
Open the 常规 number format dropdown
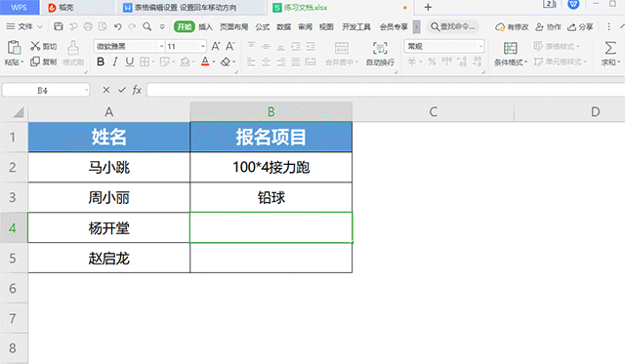480,46
